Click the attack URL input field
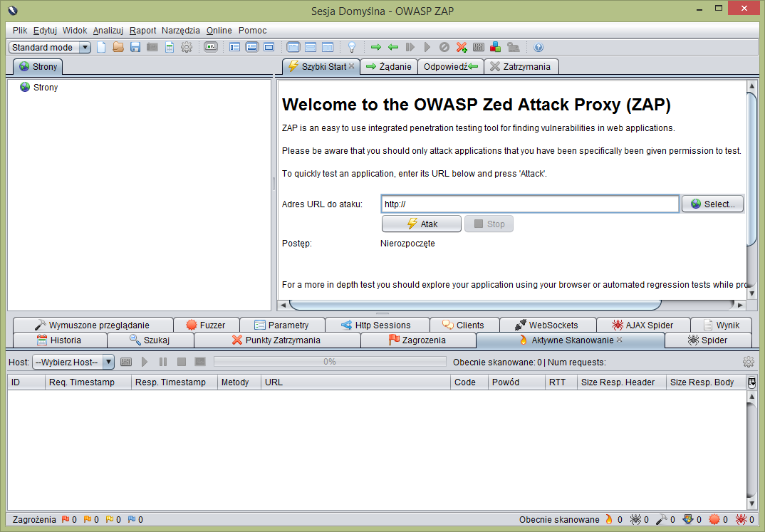This screenshot has width=765, height=532. click(529, 204)
